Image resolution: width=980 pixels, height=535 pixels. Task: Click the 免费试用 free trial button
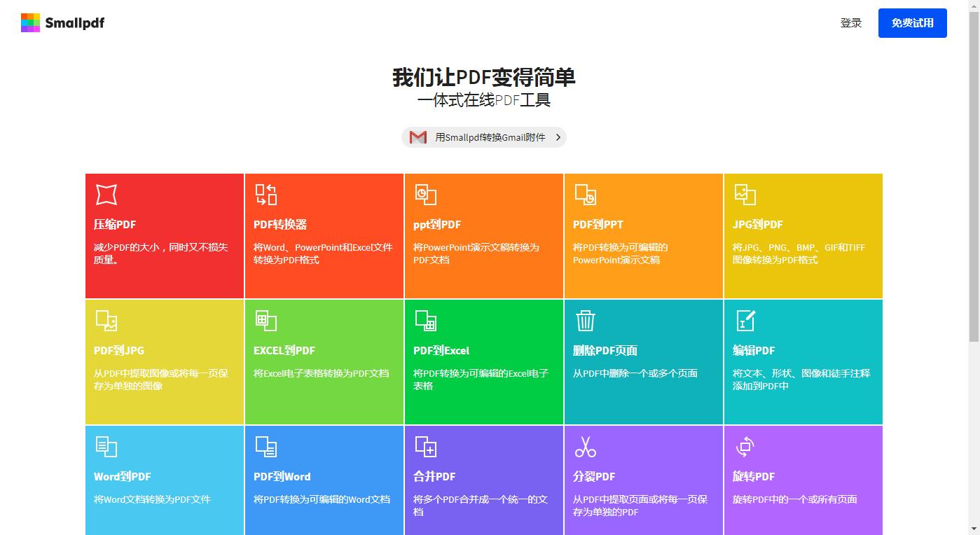[912, 22]
